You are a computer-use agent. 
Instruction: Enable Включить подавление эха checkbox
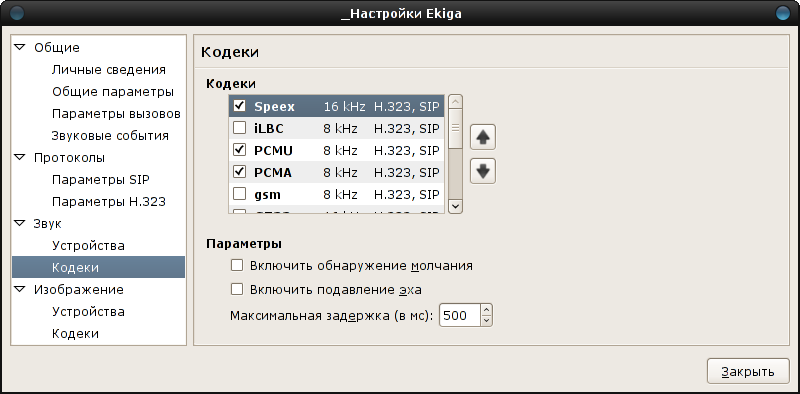(x=237, y=289)
